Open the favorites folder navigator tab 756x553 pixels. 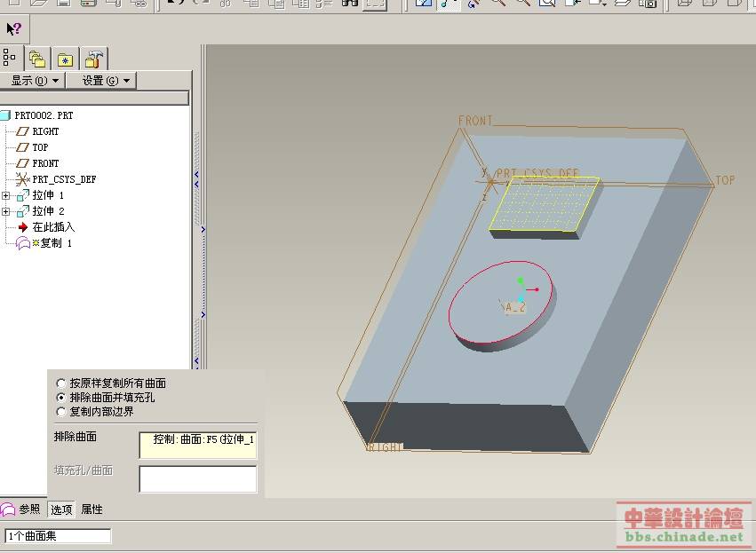pyautogui.click(x=65, y=59)
